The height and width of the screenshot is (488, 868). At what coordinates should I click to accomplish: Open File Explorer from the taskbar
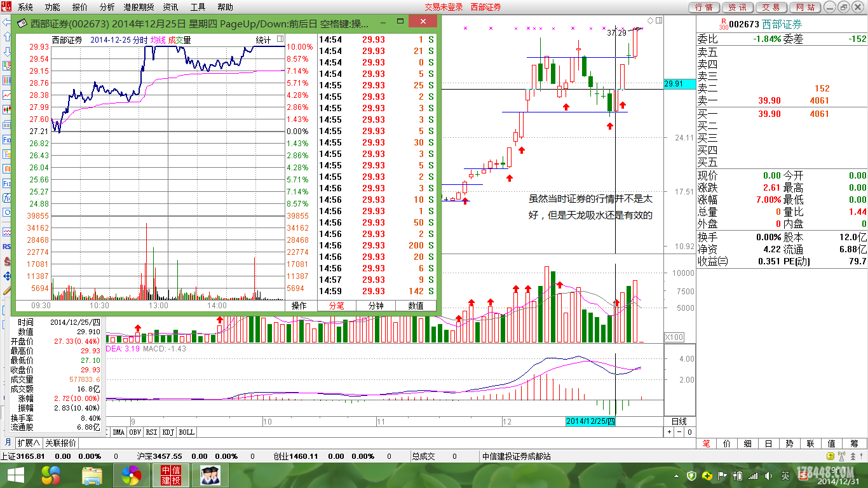point(92,475)
